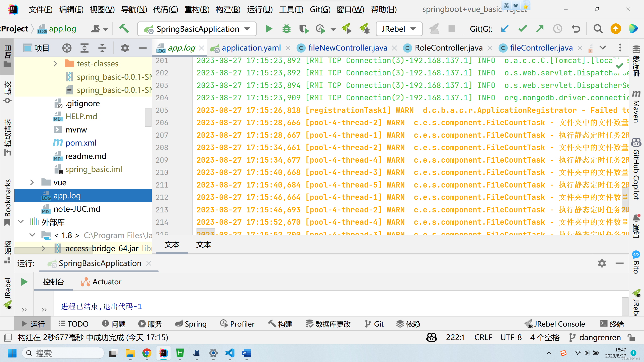Viewport: 644px width, 362px height.
Task: Click the GitHub Copilot status bar icon
Action: (x=431, y=337)
